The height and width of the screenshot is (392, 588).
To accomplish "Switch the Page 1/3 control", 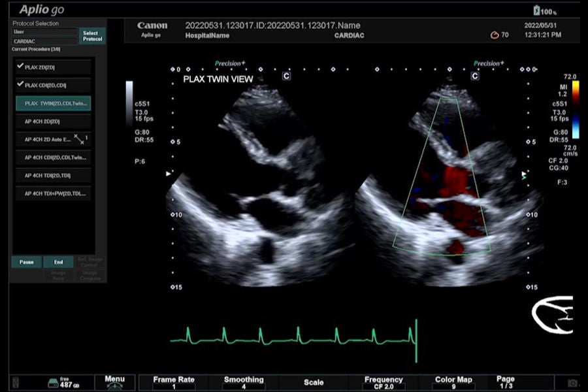I will click(506, 383).
